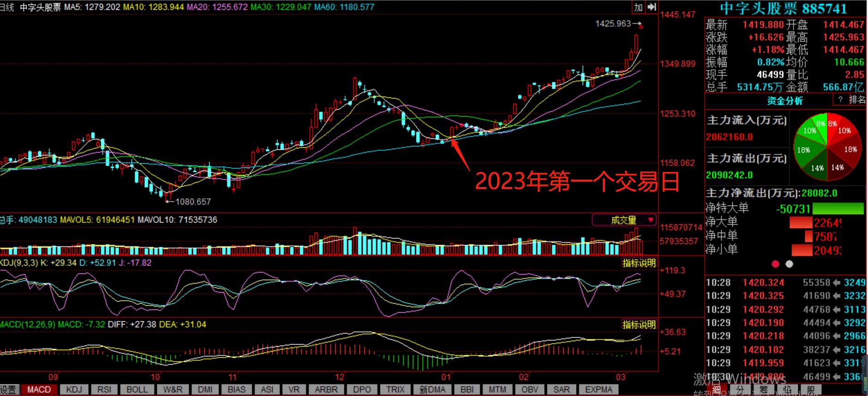Switch to the DMI indicator tab

tap(205, 390)
